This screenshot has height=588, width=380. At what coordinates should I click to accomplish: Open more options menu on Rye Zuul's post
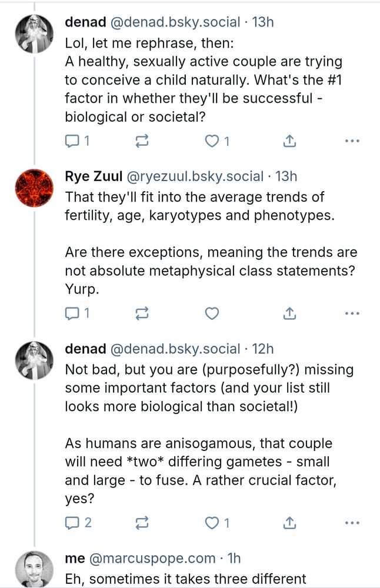coord(352,314)
